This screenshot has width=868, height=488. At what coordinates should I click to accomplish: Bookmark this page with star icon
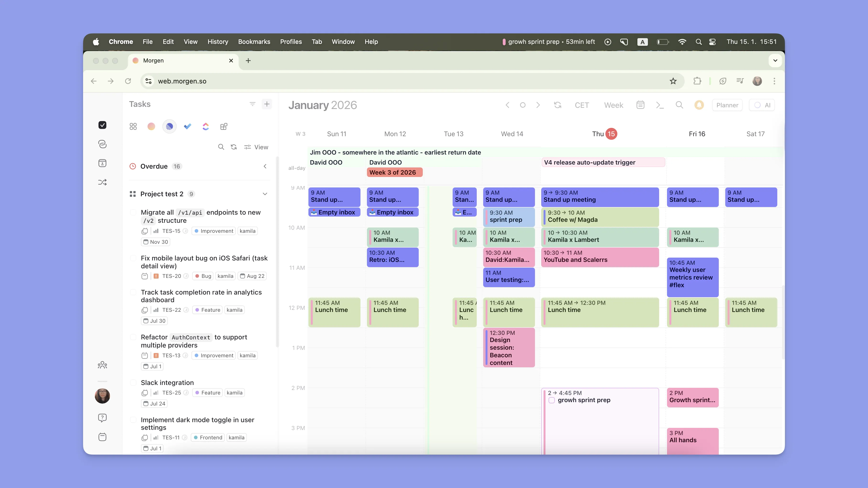(673, 81)
